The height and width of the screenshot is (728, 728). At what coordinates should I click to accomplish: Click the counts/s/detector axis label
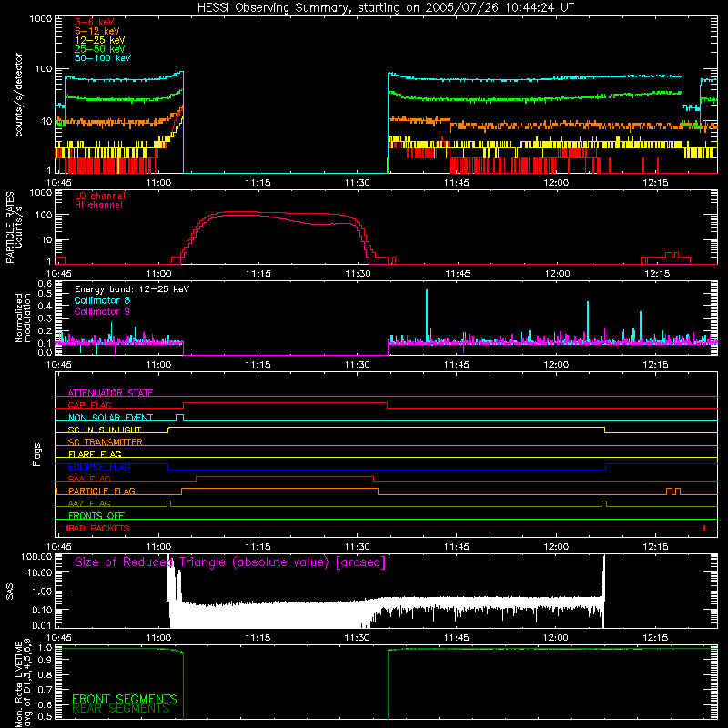pos(19,95)
